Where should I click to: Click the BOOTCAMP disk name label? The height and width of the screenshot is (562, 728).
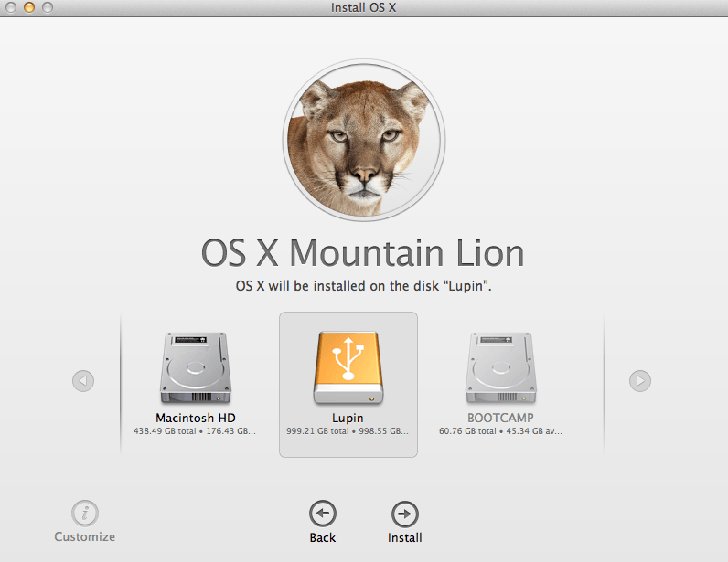pyautogui.click(x=500, y=418)
